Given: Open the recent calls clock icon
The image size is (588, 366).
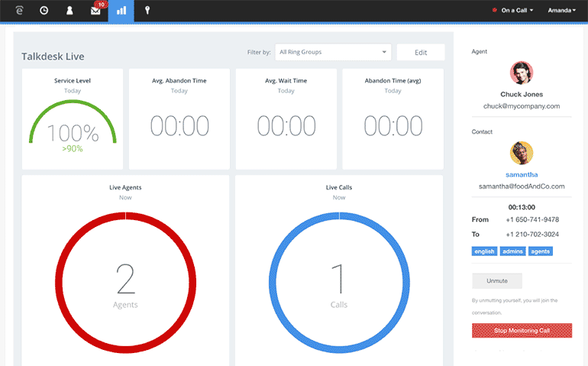Looking at the screenshot, I should (44, 11).
